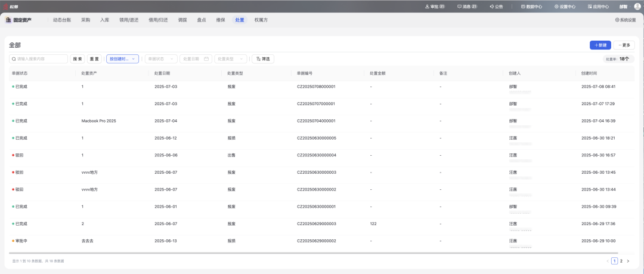Click the 公告 announcement speaker icon

(x=492, y=7)
